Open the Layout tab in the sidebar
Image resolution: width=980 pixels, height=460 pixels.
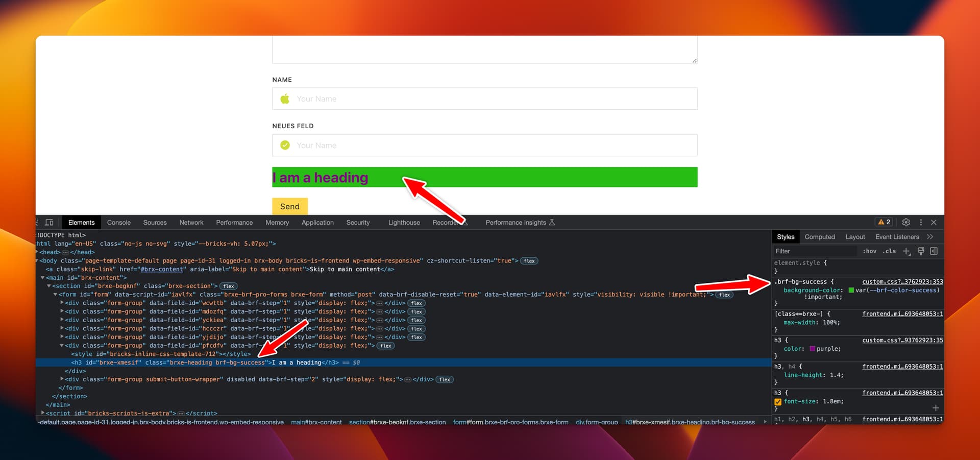tap(855, 237)
